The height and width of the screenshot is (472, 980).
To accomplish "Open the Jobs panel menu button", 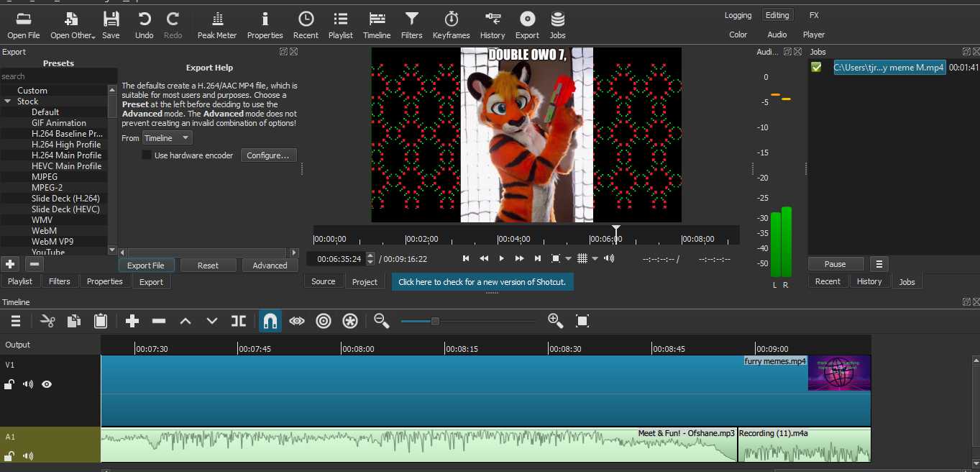I will point(879,264).
